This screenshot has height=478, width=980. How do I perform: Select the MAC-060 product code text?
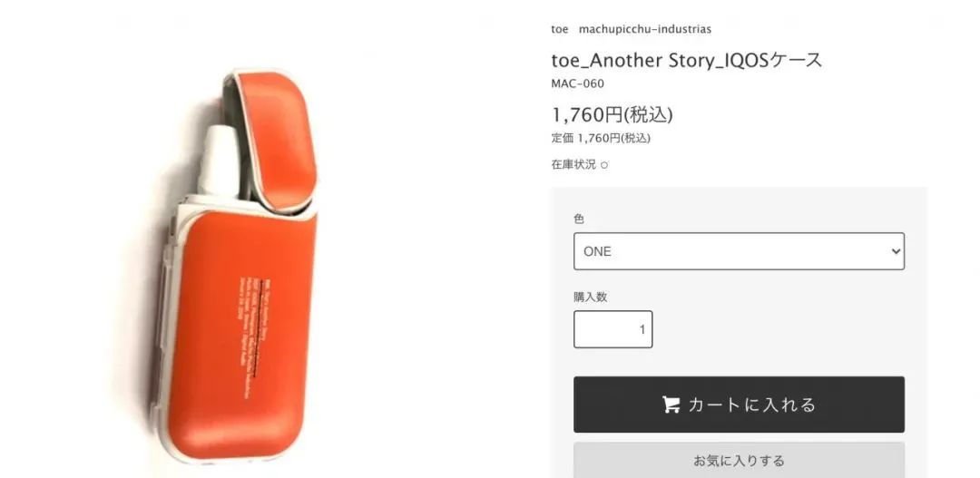click(x=577, y=83)
